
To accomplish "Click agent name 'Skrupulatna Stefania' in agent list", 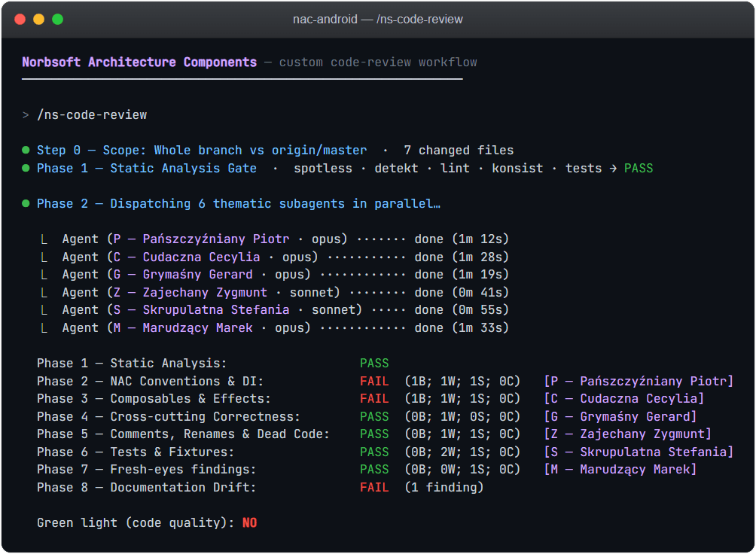I will [x=216, y=310].
